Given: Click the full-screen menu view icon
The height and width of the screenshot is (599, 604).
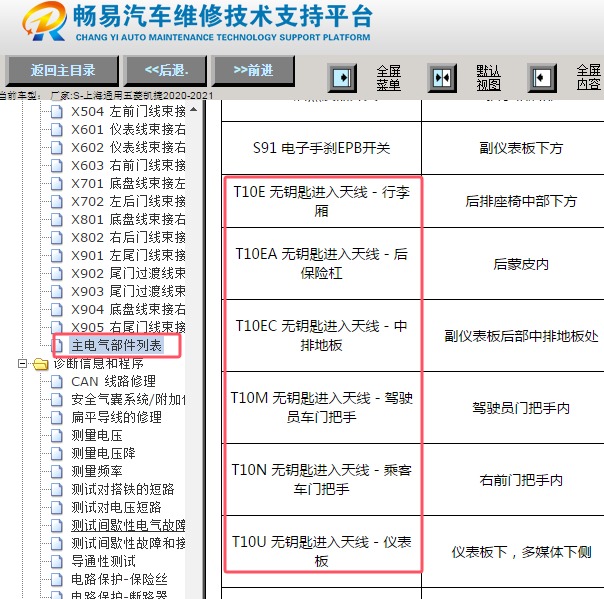Looking at the screenshot, I should (342, 78).
